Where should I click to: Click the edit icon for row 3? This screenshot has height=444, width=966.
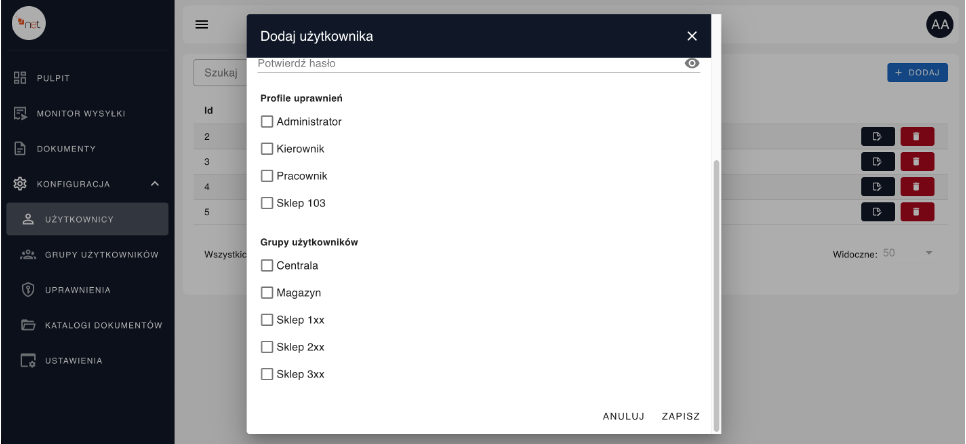[x=877, y=162]
